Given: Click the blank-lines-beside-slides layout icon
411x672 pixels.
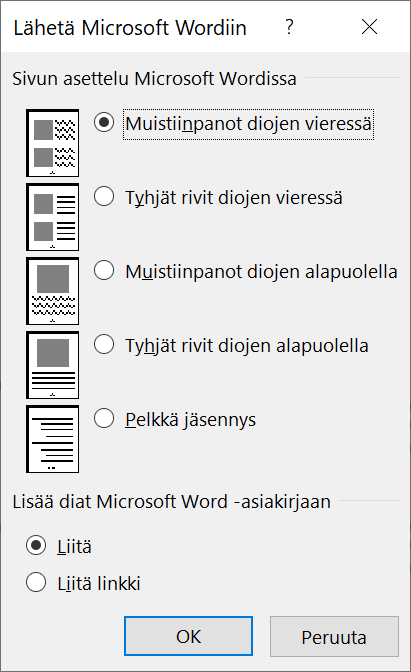Looking at the screenshot, I should tap(53, 217).
